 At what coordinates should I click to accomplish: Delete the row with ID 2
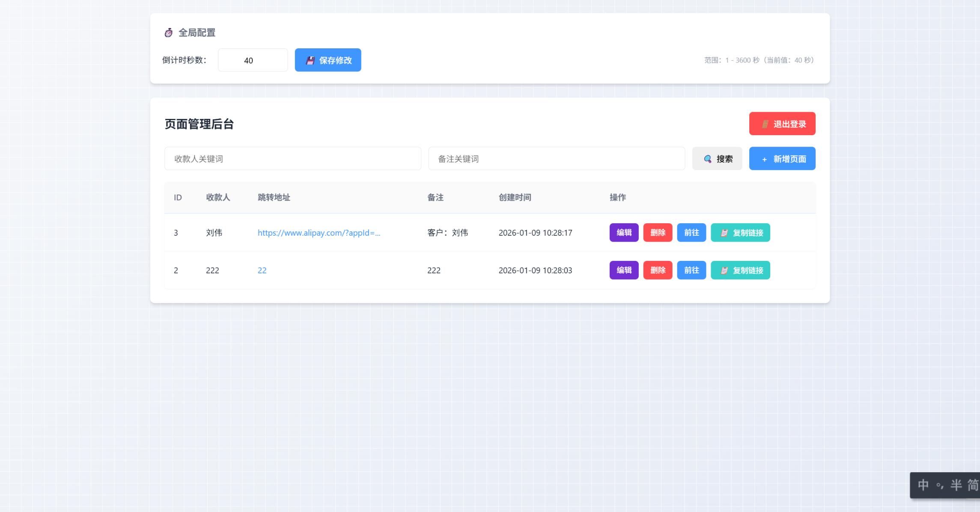click(x=658, y=270)
